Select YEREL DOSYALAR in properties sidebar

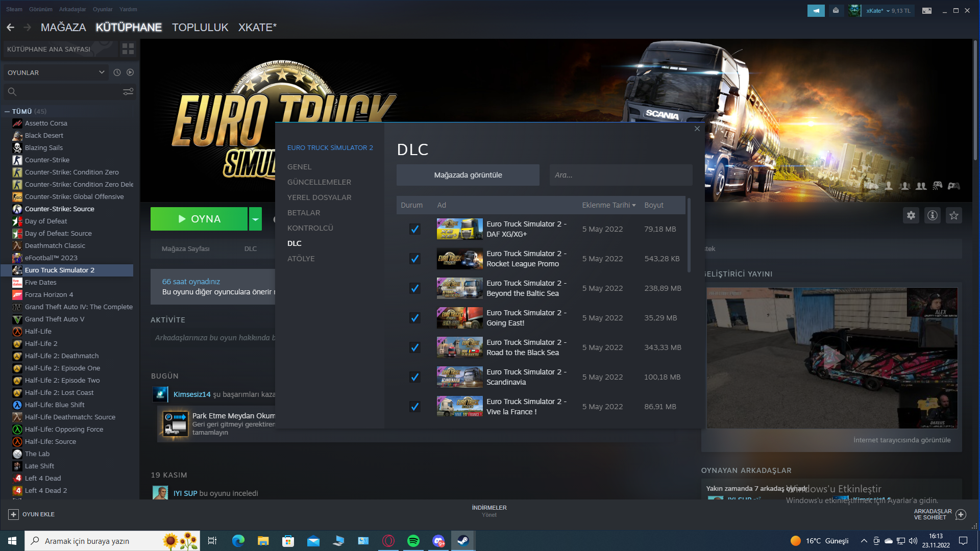tap(319, 197)
